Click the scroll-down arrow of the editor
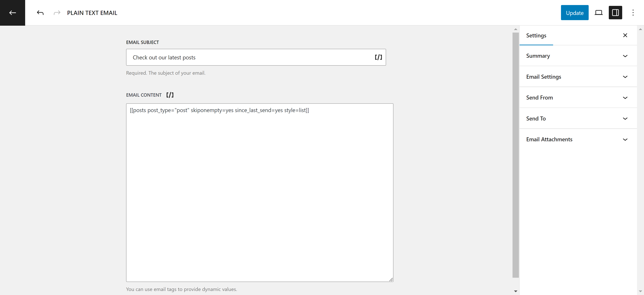644x295 pixels. tap(516, 291)
